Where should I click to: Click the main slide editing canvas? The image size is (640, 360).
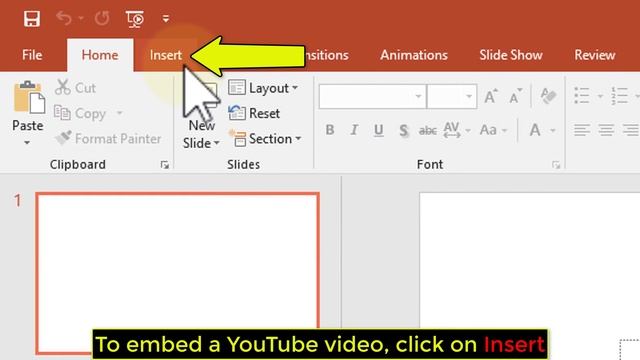coord(530,276)
